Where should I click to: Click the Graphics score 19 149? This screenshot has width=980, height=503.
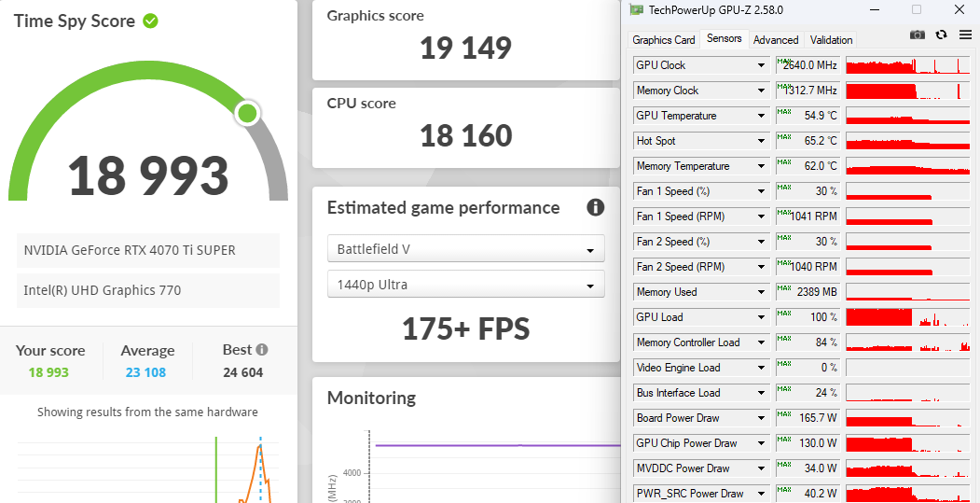[x=465, y=49]
